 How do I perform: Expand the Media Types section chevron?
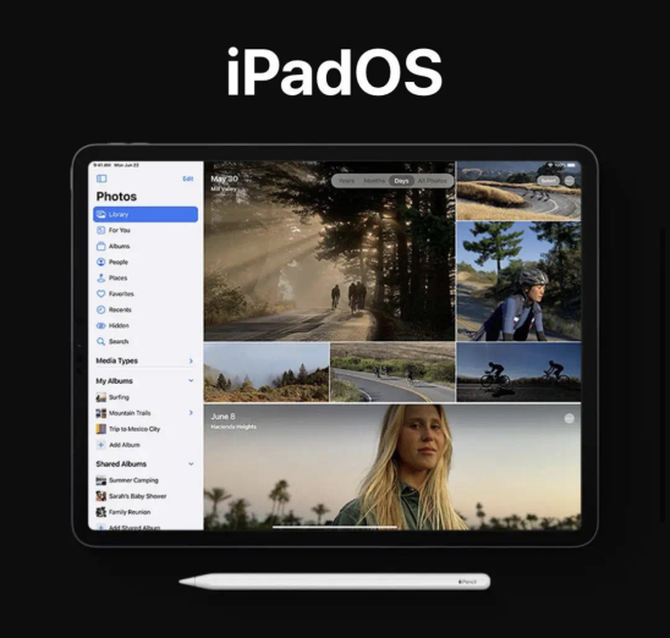pos(191,361)
